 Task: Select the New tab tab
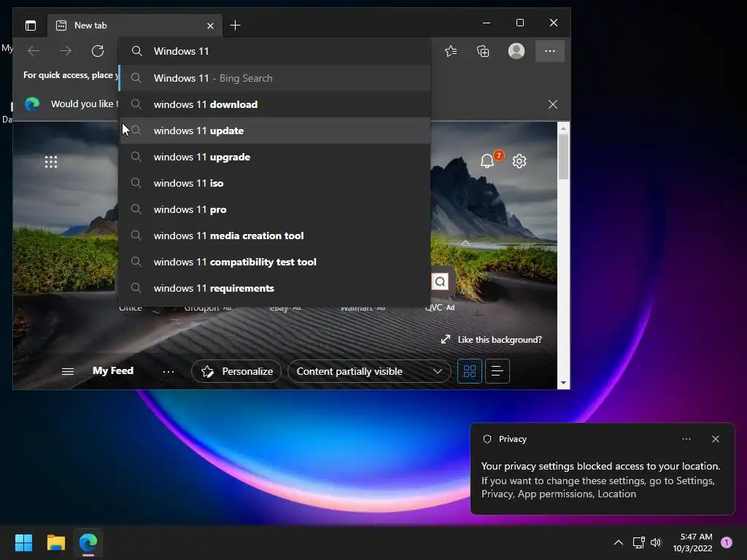(134, 26)
